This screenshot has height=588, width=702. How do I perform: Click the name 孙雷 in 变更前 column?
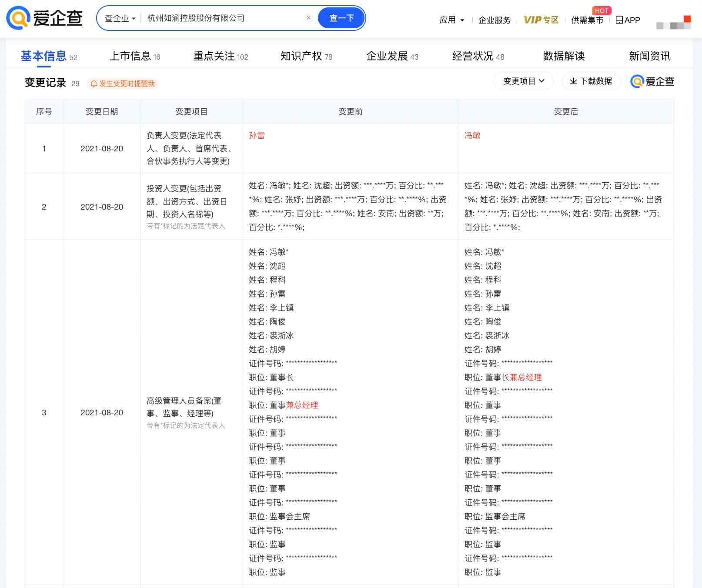(257, 136)
